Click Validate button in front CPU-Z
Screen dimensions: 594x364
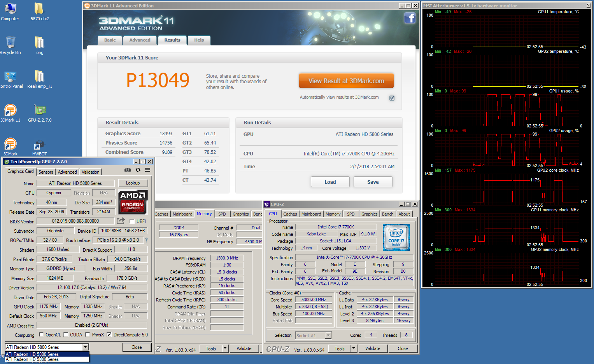point(373,348)
